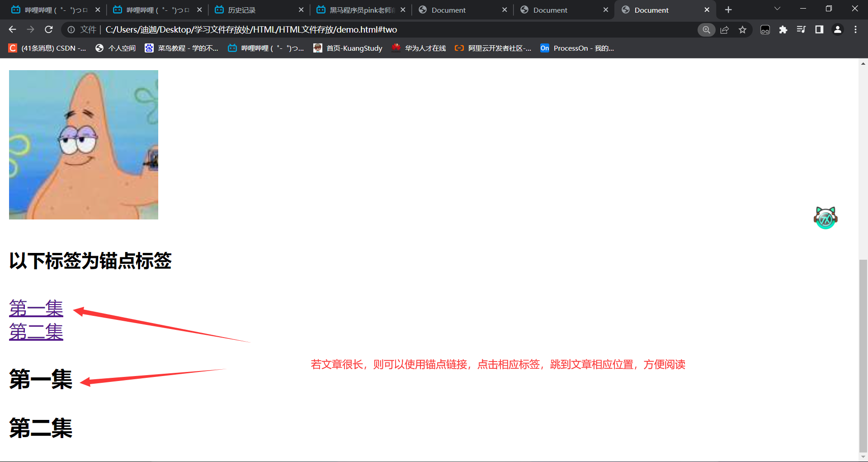Open the ProcessOn bookmark

[x=577, y=48]
